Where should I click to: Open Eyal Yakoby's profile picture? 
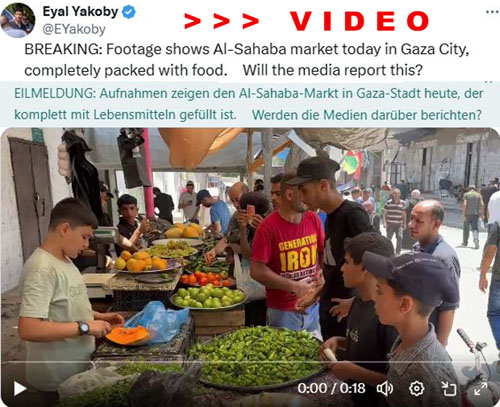point(18,20)
